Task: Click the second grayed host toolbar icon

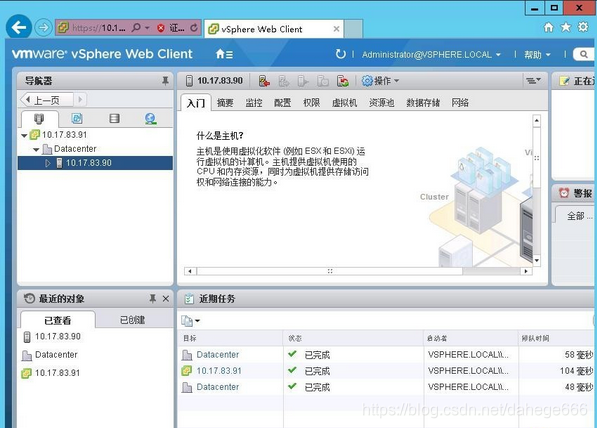Action: [x=284, y=81]
